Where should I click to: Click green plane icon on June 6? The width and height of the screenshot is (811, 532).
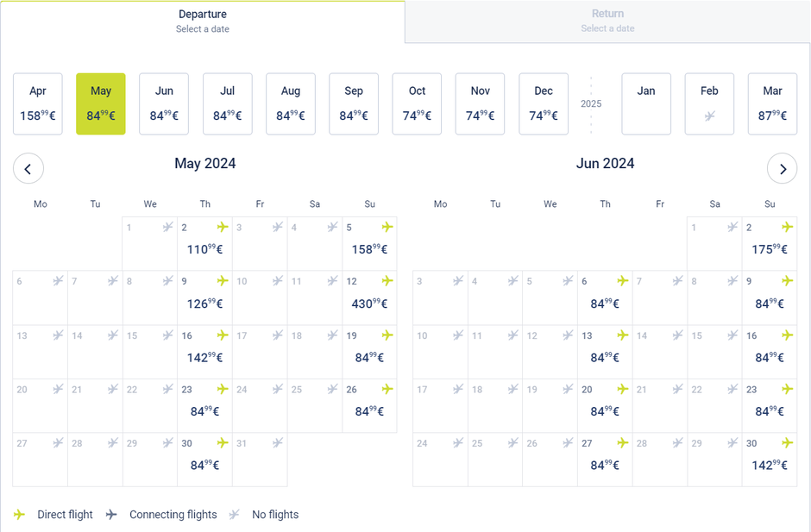pos(622,281)
